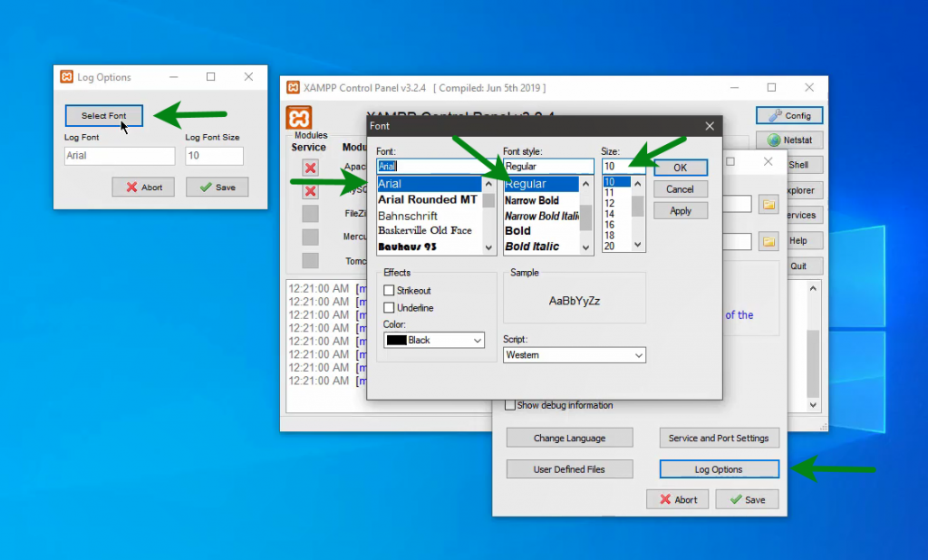The image size is (928, 560).
Task: Open the Color dropdown showing Black
Action: (x=434, y=340)
